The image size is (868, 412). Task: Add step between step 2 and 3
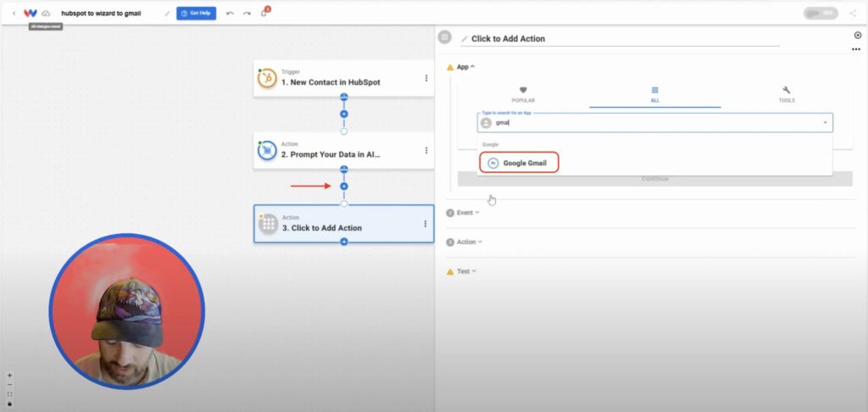pos(344,186)
